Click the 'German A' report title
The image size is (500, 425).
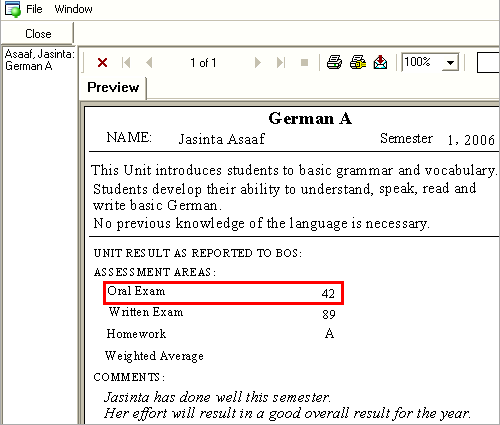[310, 118]
